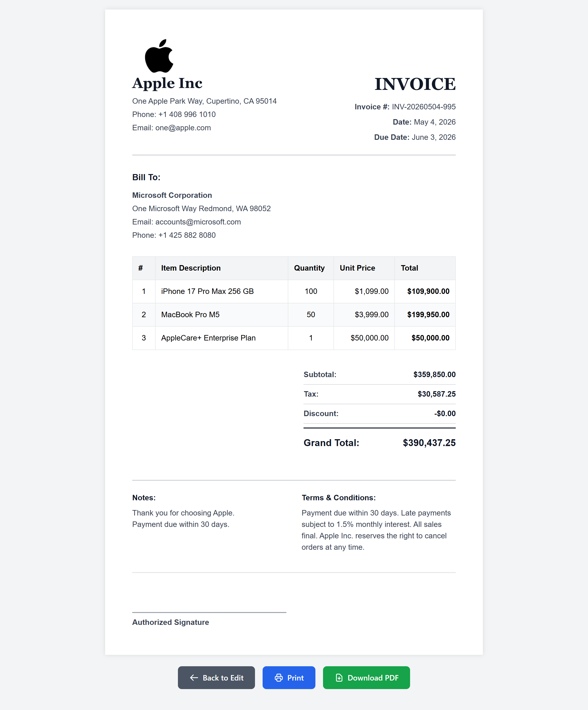The height and width of the screenshot is (710, 588).
Task: Click the Discount amount -$0.00
Action: 445,413
